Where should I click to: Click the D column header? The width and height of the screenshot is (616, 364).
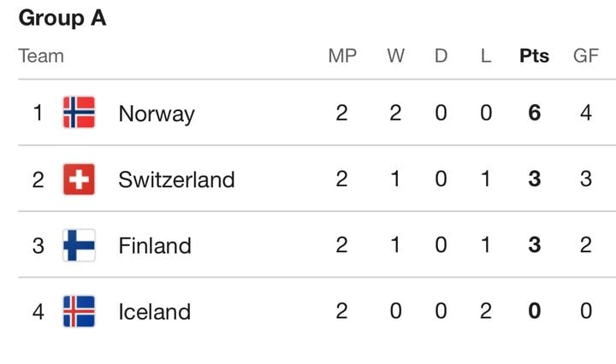[x=441, y=56]
